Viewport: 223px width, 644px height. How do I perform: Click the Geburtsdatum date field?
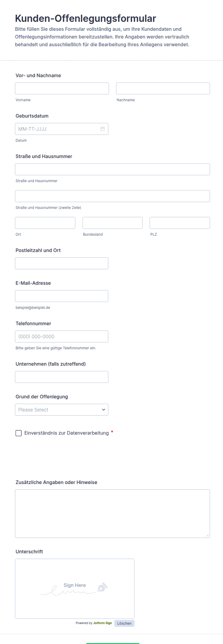(x=58, y=129)
